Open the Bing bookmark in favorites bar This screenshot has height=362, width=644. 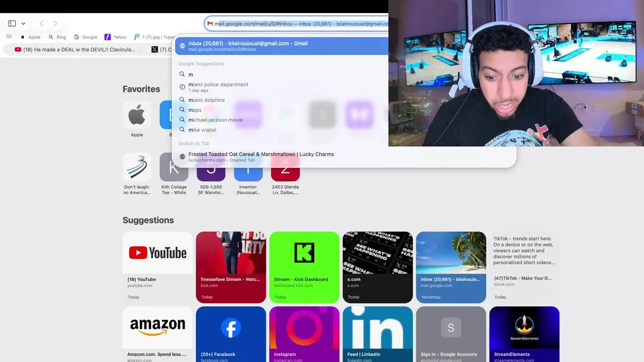point(57,37)
